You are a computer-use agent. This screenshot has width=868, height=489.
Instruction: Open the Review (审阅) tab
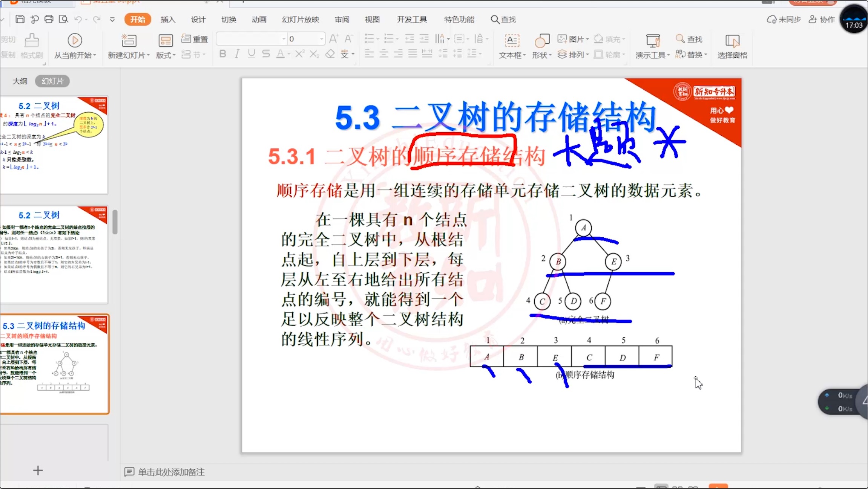pos(342,20)
